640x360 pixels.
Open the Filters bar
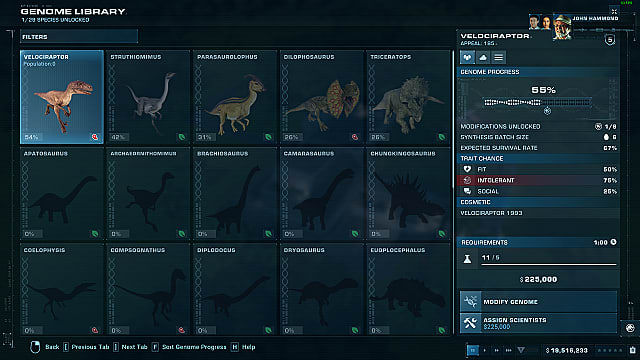79,37
